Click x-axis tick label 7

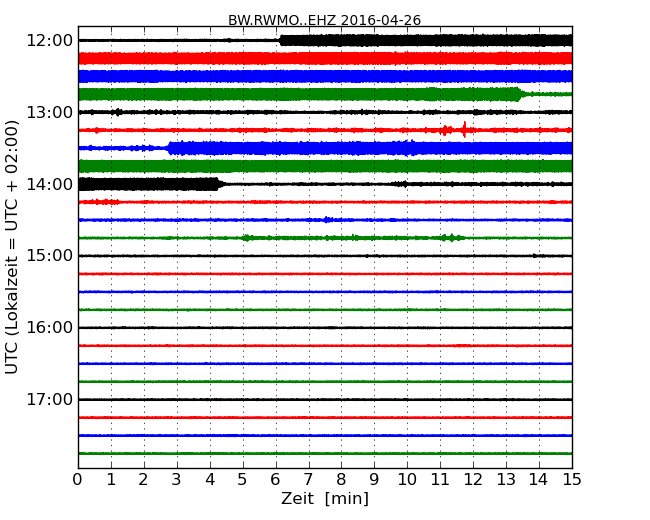tap(308, 480)
